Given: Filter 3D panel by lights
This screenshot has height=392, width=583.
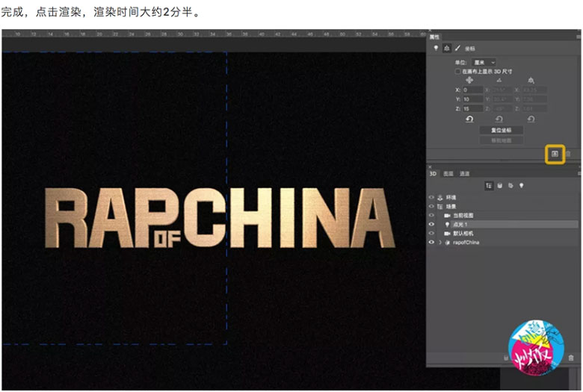Looking at the screenshot, I should 522,185.
